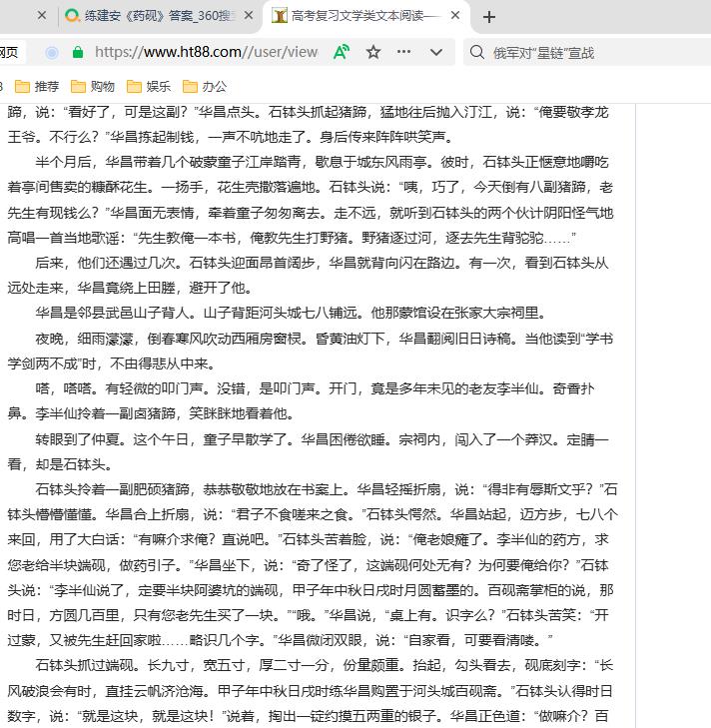Click the paragraph starting 半个月后，华昌带着几个破蒙童子
This screenshot has height=728, width=711.
point(322,162)
